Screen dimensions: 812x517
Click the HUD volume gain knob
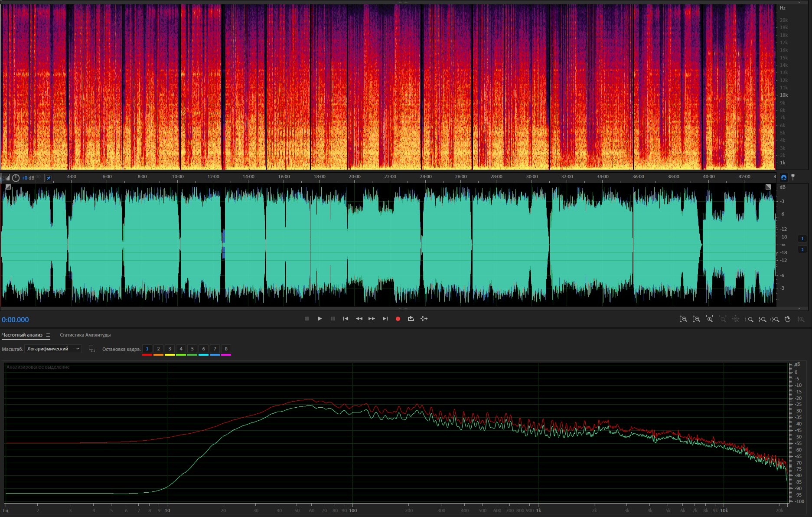pos(16,178)
